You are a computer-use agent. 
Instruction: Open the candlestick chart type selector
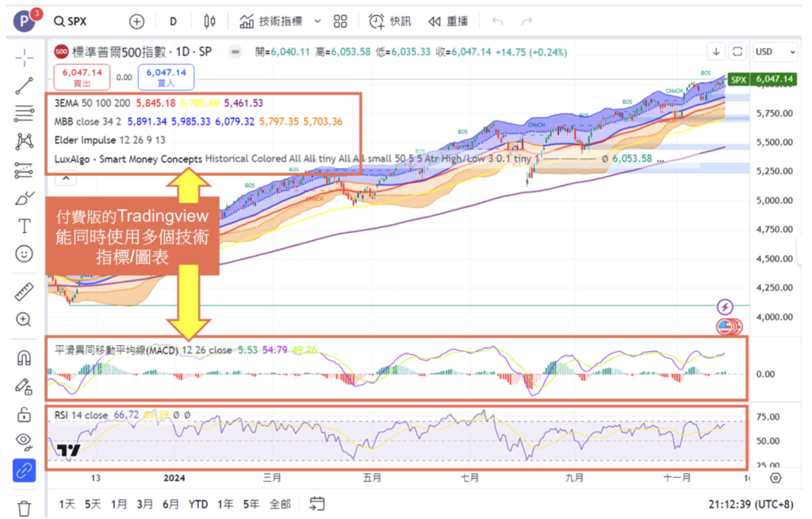point(209,21)
